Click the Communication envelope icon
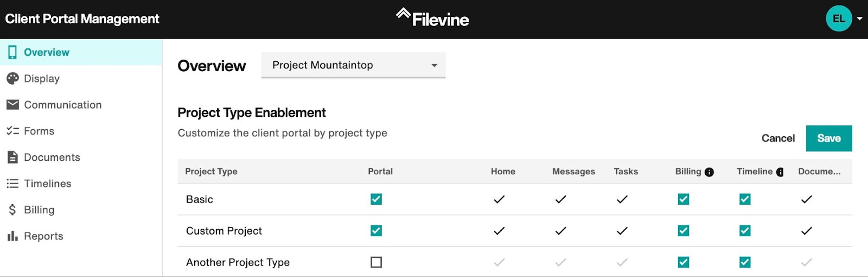The height and width of the screenshot is (277, 868). (x=12, y=104)
